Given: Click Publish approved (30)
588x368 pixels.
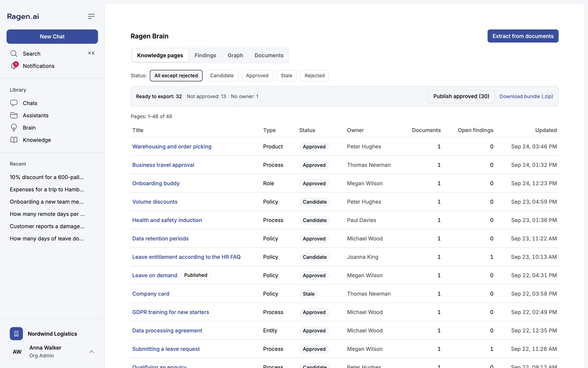Looking at the screenshot, I should 461,96.
